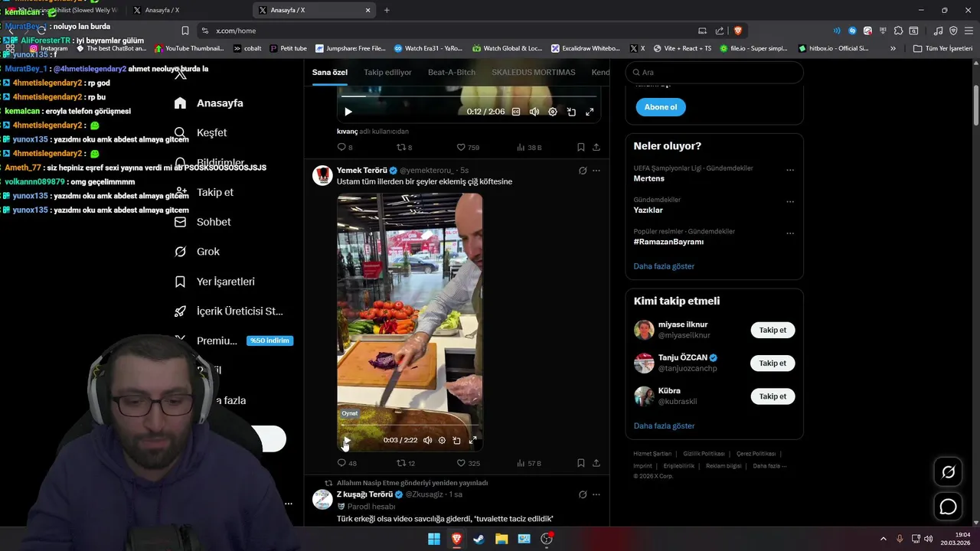The width and height of the screenshot is (980, 551).
Task: Open more options on Z kuşağı Terörü post
Action: 596,494
